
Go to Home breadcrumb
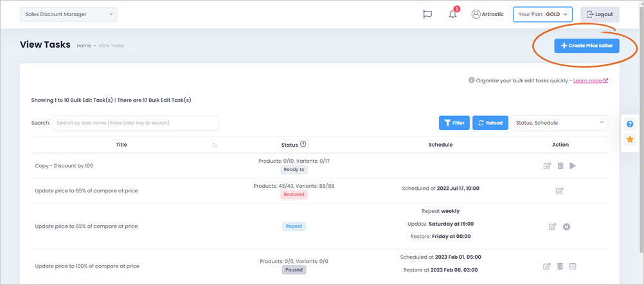tap(84, 46)
